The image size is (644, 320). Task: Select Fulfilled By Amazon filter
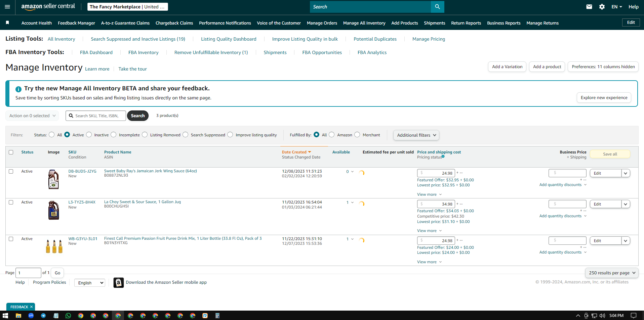[332, 135]
